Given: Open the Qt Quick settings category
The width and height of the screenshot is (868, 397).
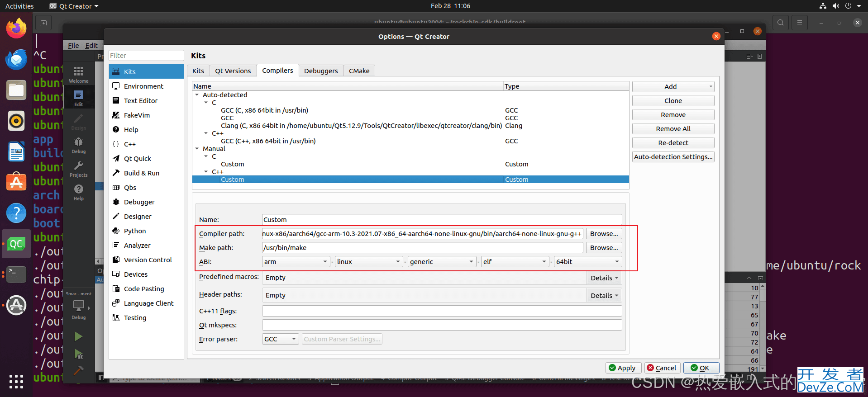Looking at the screenshot, I should 146,158.
